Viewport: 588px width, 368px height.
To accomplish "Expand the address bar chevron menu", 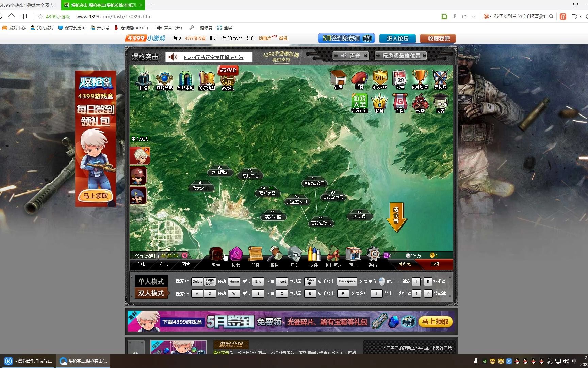I will [x=473, y=16].
